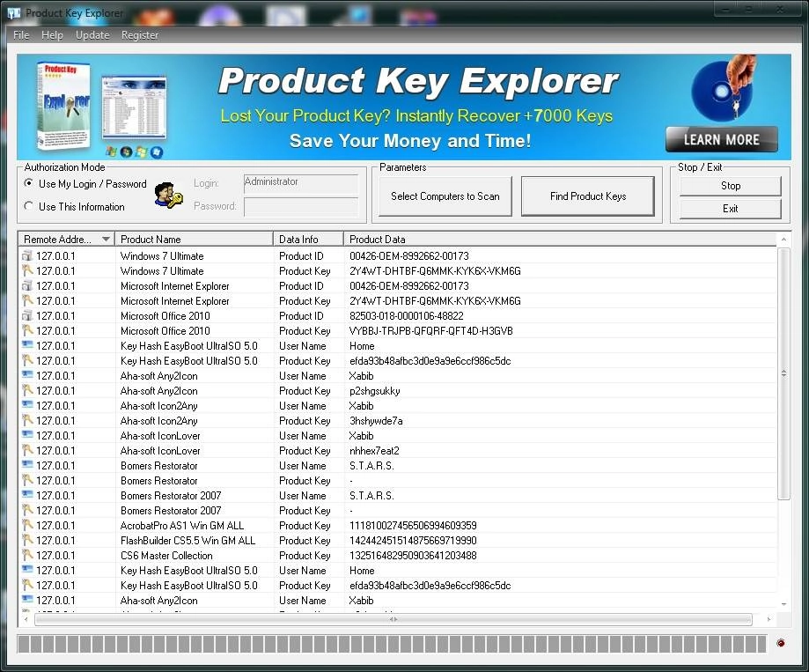
Task: Click user name icon in first Aha-soft Any2Icon row
Action: point(27,375)
